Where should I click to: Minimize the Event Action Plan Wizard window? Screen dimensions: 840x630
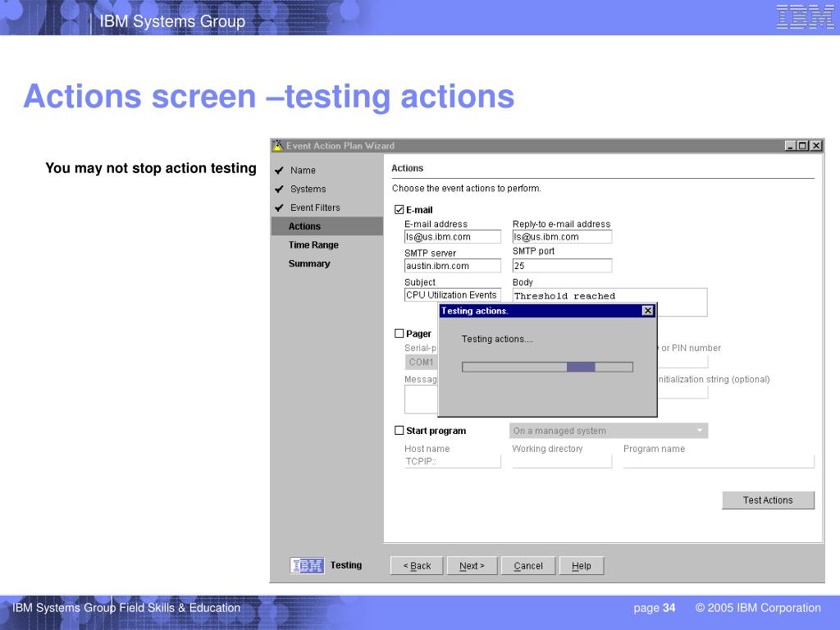[x=790, y=146]
